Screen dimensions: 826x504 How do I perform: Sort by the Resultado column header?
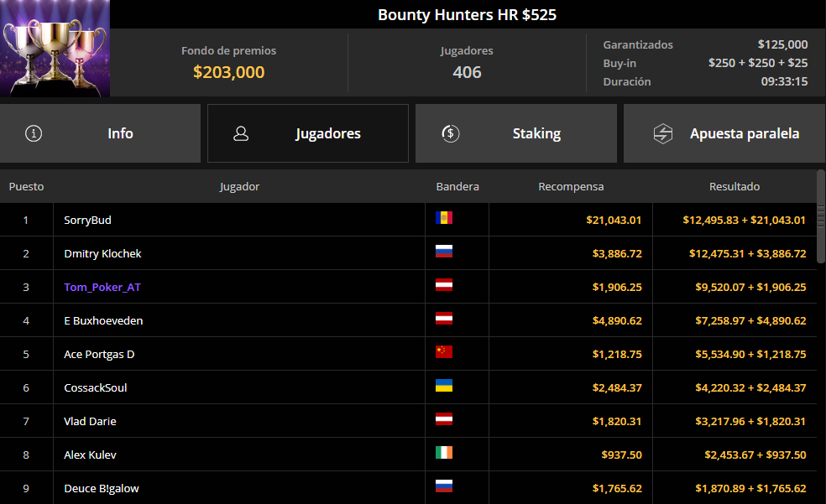point(735,187)
